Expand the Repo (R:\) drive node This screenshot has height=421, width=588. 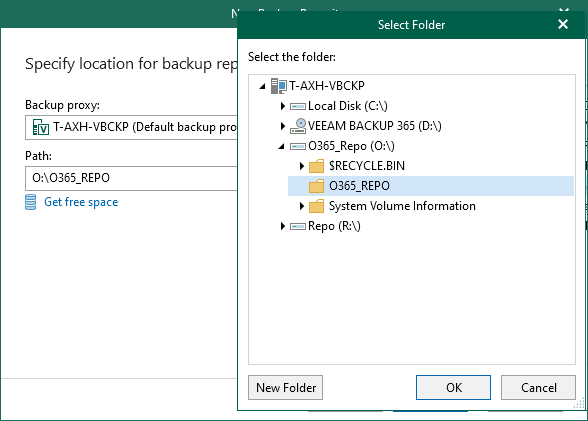pyautogui.click(x=283, y=226)
